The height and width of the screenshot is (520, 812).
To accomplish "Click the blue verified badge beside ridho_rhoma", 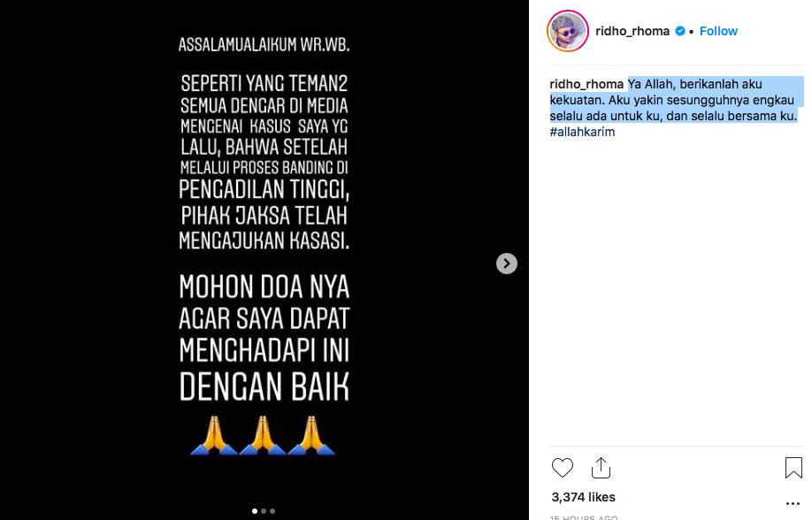I will click(x=680, y=31).
